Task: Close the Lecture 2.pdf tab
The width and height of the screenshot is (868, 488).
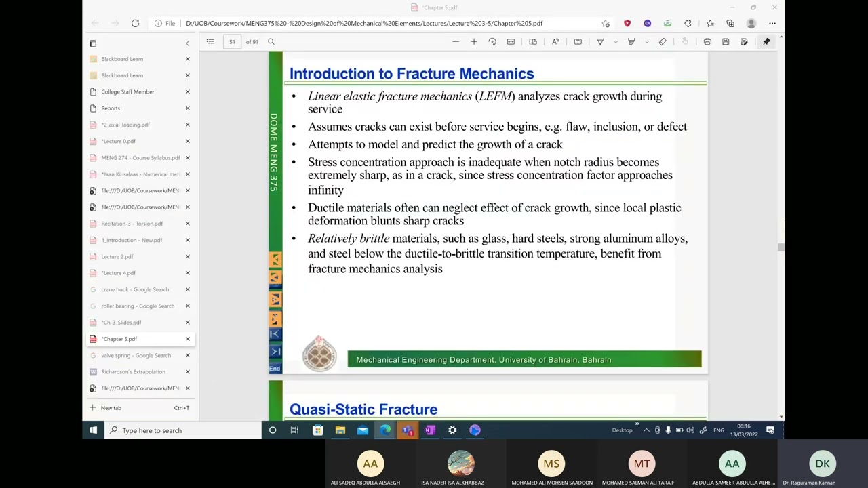Action: (188, 256)
